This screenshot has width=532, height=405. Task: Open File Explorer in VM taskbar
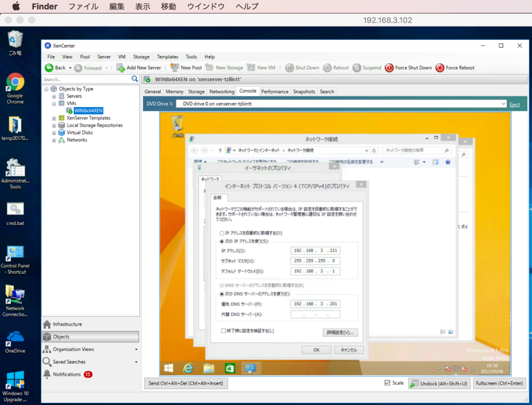pos(209,368)
